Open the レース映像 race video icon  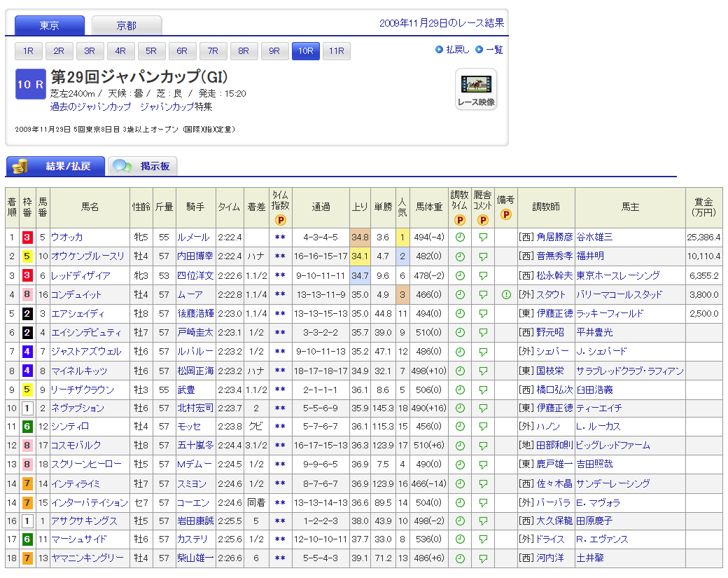[x=476, y=89]
